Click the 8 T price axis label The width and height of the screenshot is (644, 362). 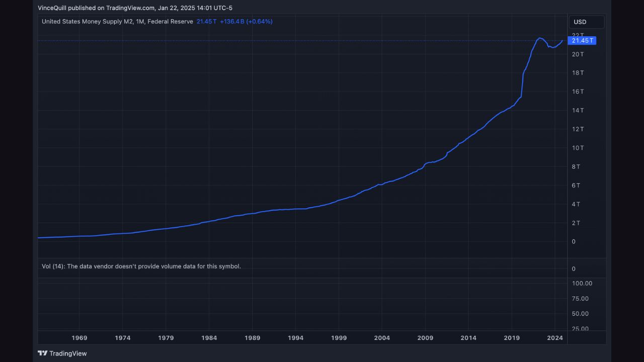[576, 166]
